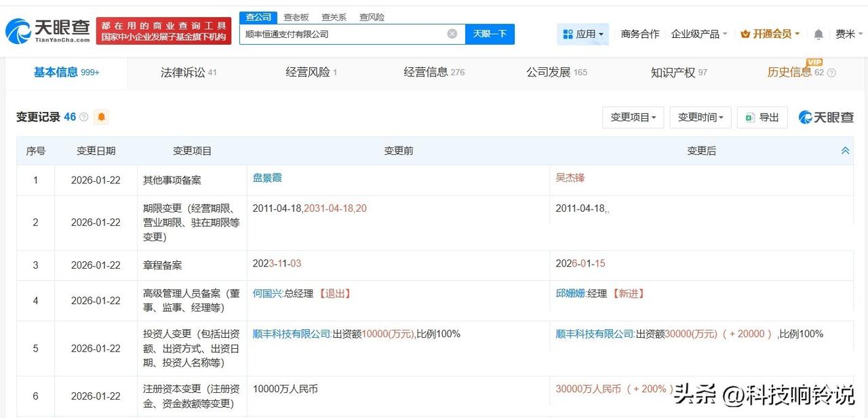Click the 天眼一下 search button

(x=490, y=33)
